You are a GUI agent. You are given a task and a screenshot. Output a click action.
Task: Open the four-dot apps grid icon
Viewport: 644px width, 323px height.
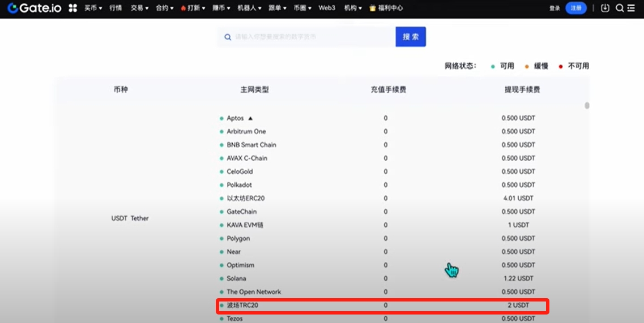click(73, 8)
